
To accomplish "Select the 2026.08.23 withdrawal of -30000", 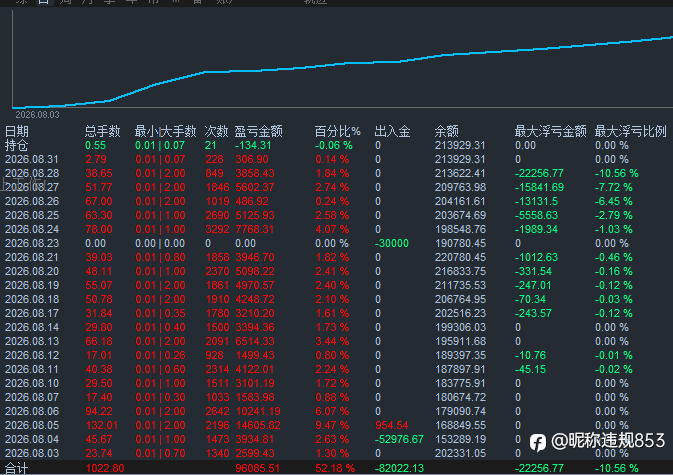I will pyautogui.click(x=392, y=243).
